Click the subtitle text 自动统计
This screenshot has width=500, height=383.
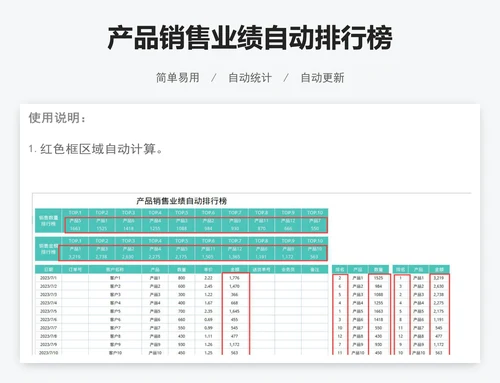(250, 78)
